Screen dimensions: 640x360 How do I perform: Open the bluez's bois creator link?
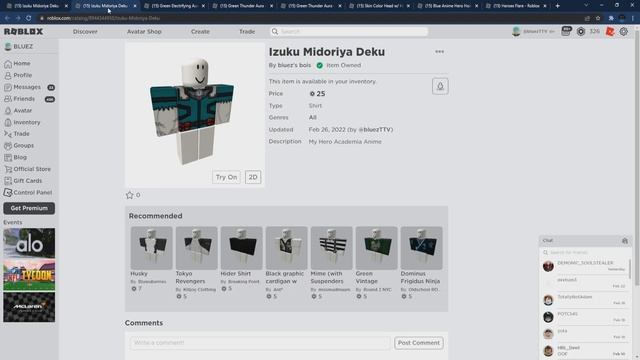tap(294, 65)
